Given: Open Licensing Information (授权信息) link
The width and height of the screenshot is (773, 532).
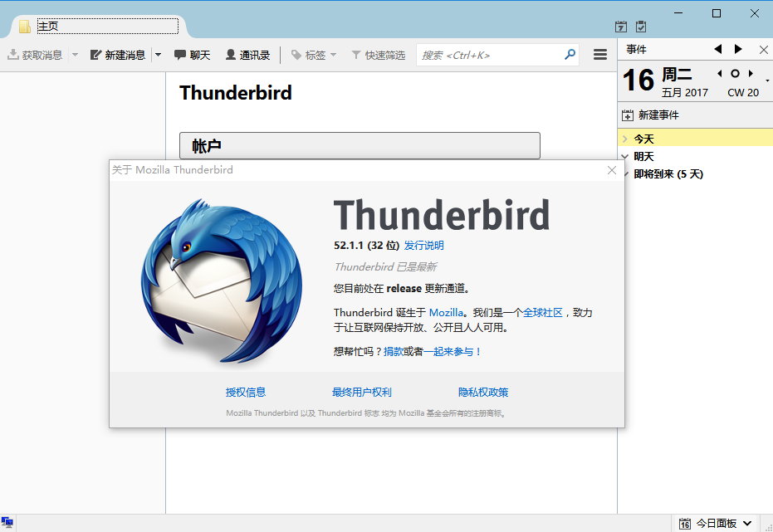Looking at the screenshot, I should 246,392.
